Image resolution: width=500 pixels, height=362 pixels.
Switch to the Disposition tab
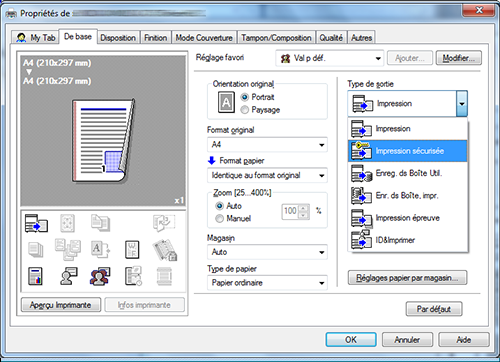[118, 38]
